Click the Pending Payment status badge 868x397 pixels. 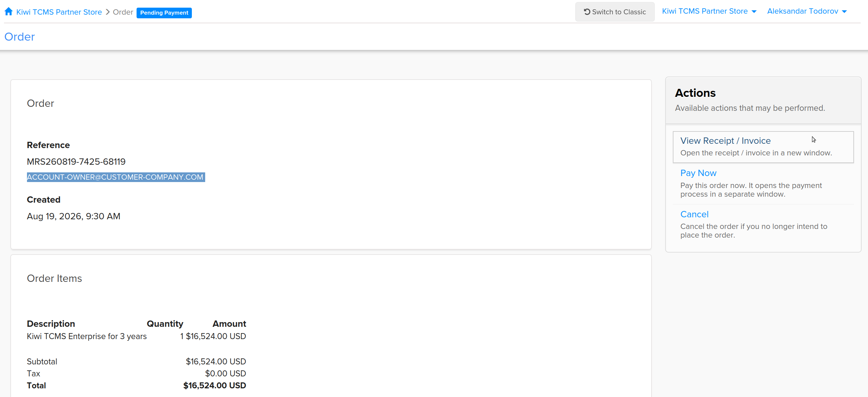[x=164, y=13]
